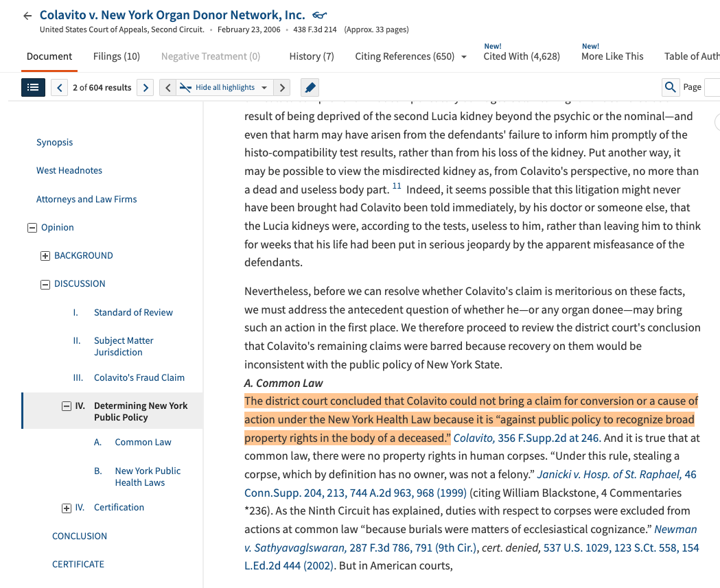Click the back arrow beside case title

tap(27, 16)
